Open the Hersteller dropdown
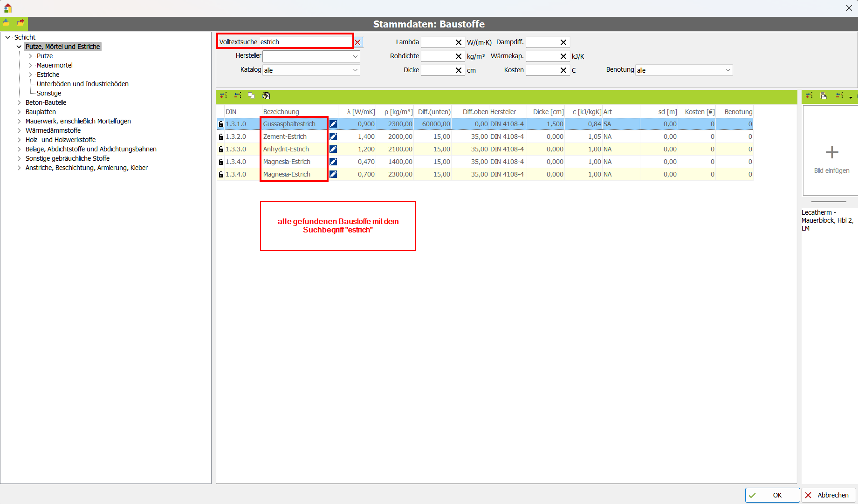The height and width of the screenshot is (504, 858). 355,56
